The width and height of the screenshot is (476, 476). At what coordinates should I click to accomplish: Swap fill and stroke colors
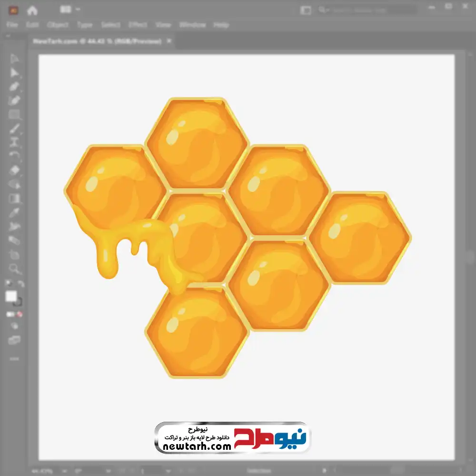click(21, 284)
